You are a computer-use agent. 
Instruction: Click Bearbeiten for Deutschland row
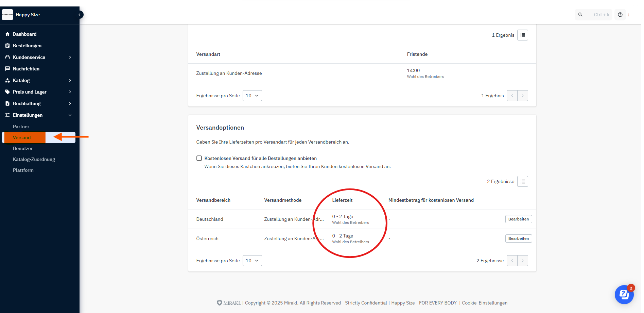[x=518, y=219]
